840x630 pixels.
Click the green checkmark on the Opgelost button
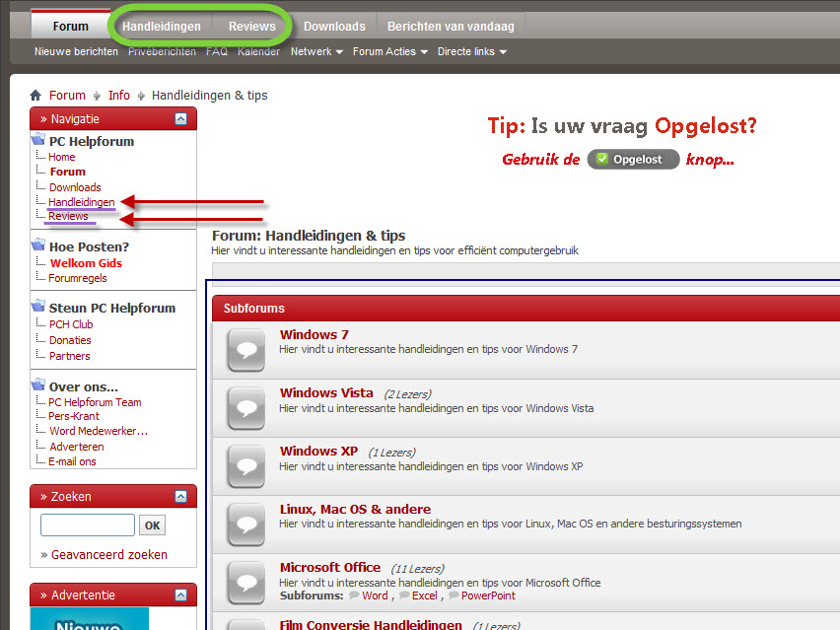(x=602, y=159)
